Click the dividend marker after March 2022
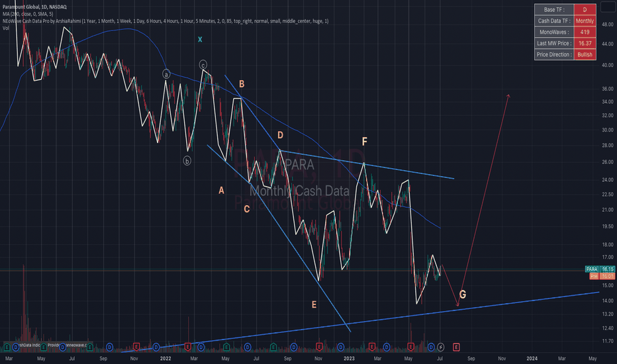The width and height of the screenshot is (617, 364). 201,347
